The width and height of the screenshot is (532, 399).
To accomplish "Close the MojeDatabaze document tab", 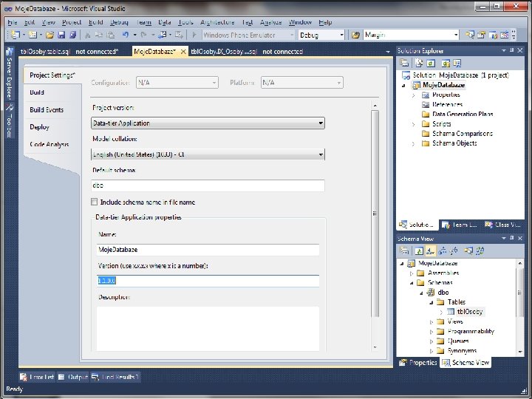I will 183,52.
